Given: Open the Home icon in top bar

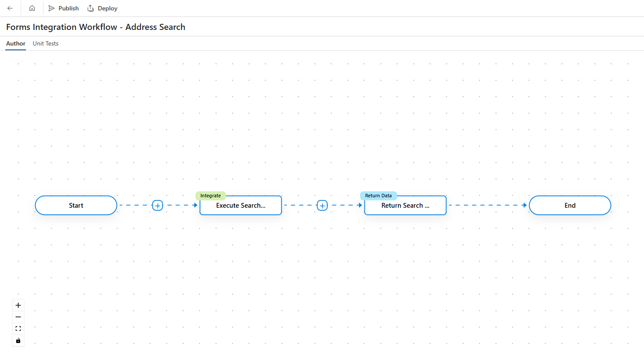Looking at the screenshot, I should tap(32, 8).
